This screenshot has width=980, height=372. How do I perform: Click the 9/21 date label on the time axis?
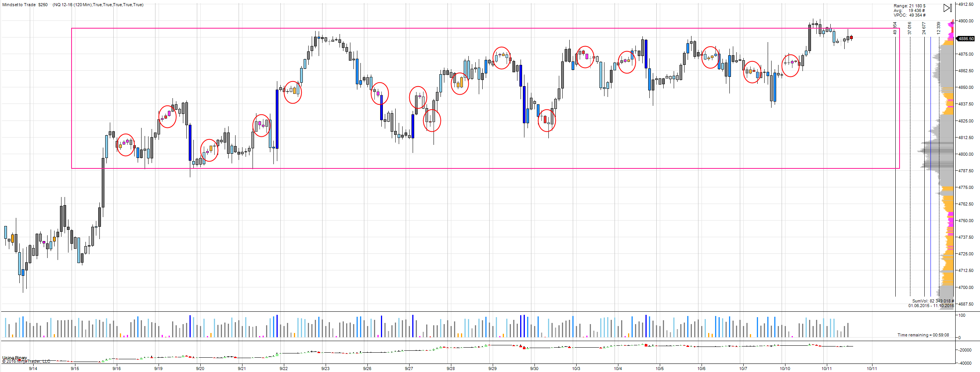[x=242, y=369]
